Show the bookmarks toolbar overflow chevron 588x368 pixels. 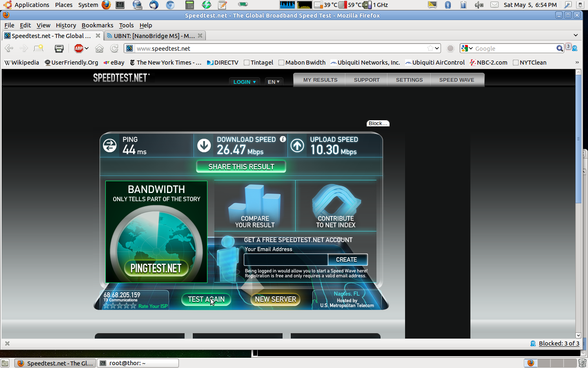click(x=577, y=63)
